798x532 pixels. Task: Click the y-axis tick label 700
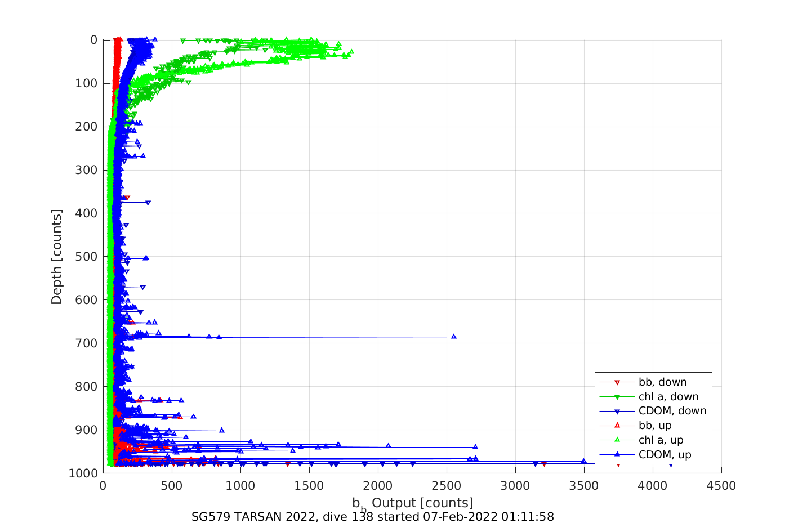pyautogui.click(x=86, y=343)
